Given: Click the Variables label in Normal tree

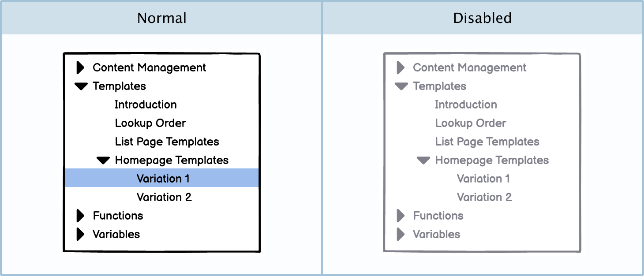Looking at the screenshot, I should point(116,234).
